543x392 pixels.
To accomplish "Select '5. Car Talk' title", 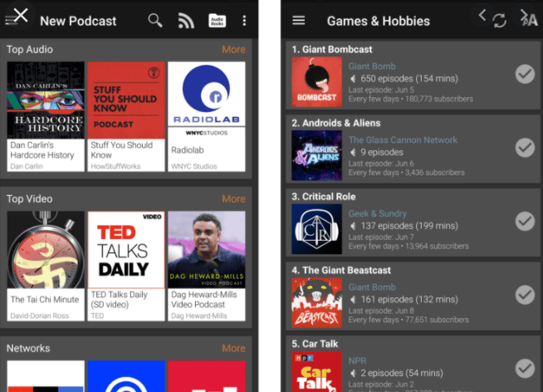I will (x=315, y=344).
